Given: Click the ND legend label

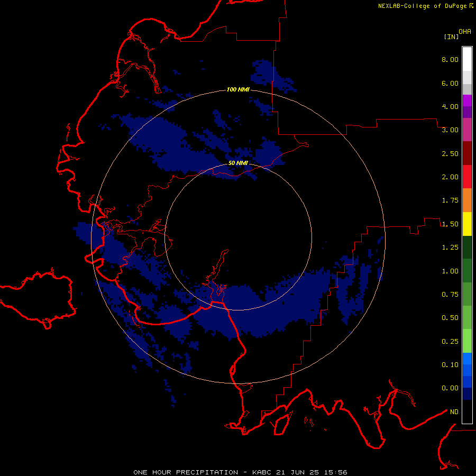Looking at the screenshot, I should point(454,412).
